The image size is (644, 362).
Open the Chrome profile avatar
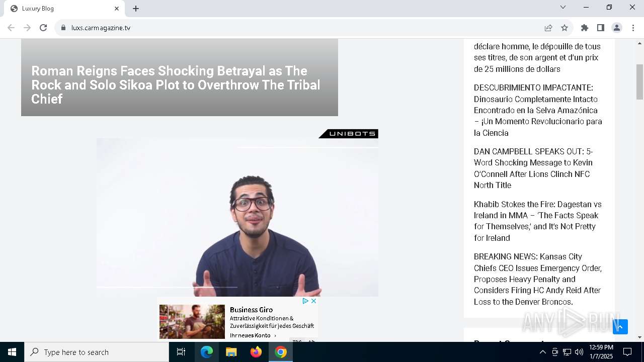tap(617, 28)
